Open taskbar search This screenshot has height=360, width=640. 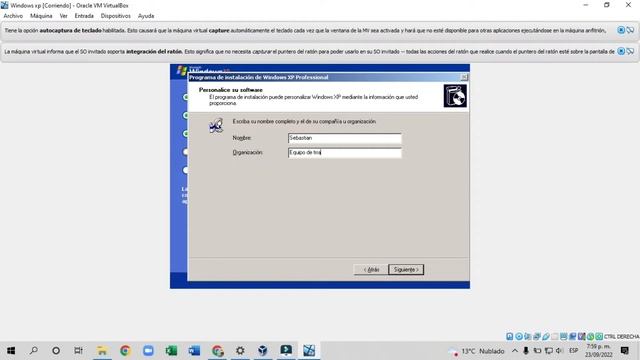coord(33,351)
